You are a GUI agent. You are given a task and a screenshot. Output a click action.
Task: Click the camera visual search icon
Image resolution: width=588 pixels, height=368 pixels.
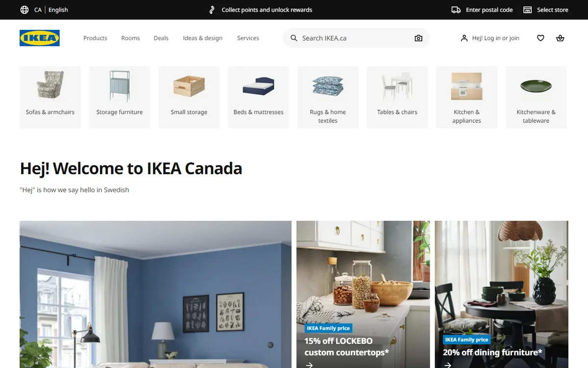418,38
